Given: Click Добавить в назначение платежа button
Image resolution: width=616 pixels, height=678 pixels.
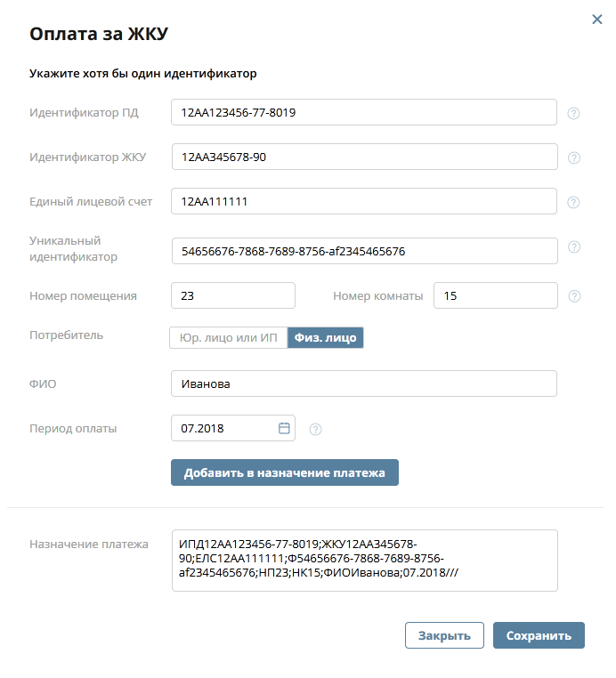Looking at the screenshot, I should (x=285, y=472).
